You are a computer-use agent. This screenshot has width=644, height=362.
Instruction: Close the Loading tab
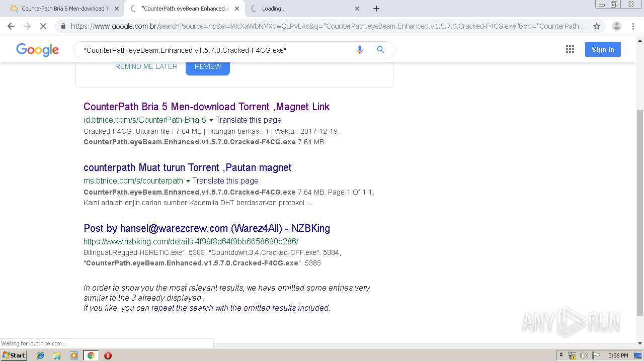(357, 9)
